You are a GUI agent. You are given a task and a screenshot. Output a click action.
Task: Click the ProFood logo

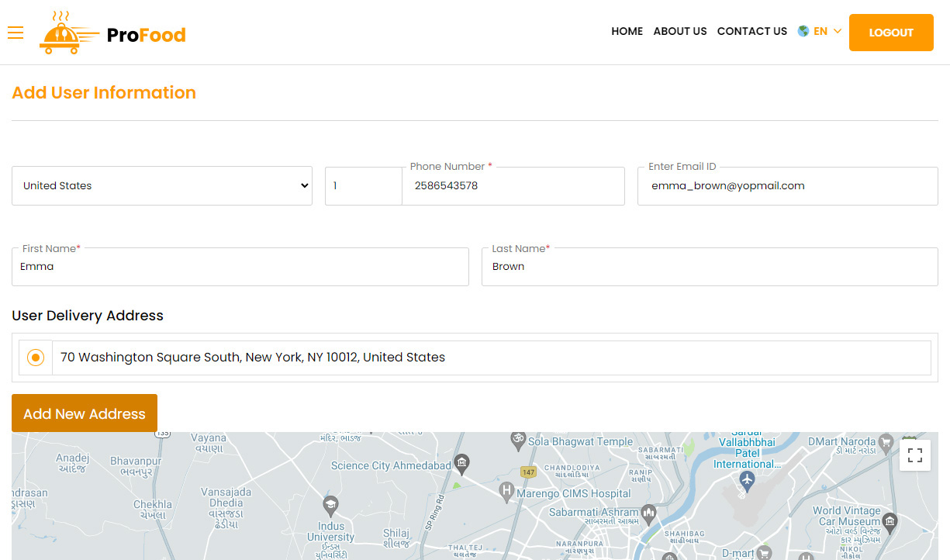(x=112, y=33)
